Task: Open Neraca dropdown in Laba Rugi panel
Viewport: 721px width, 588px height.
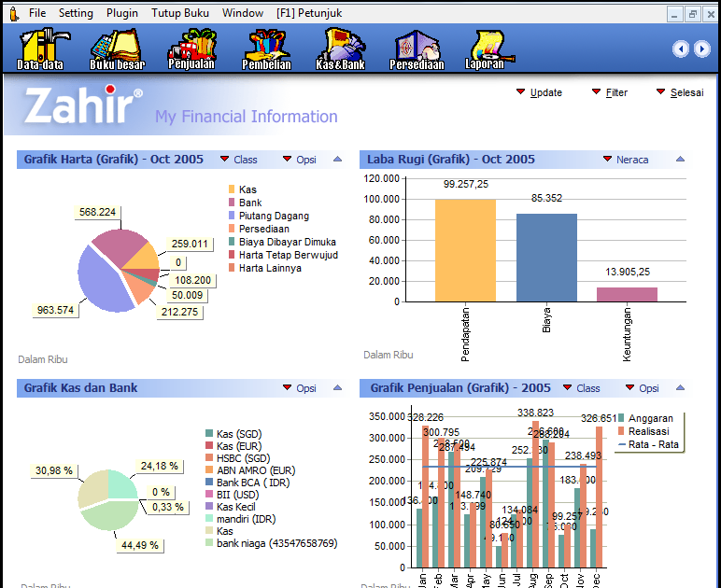Action: click(x=626, y=160)
